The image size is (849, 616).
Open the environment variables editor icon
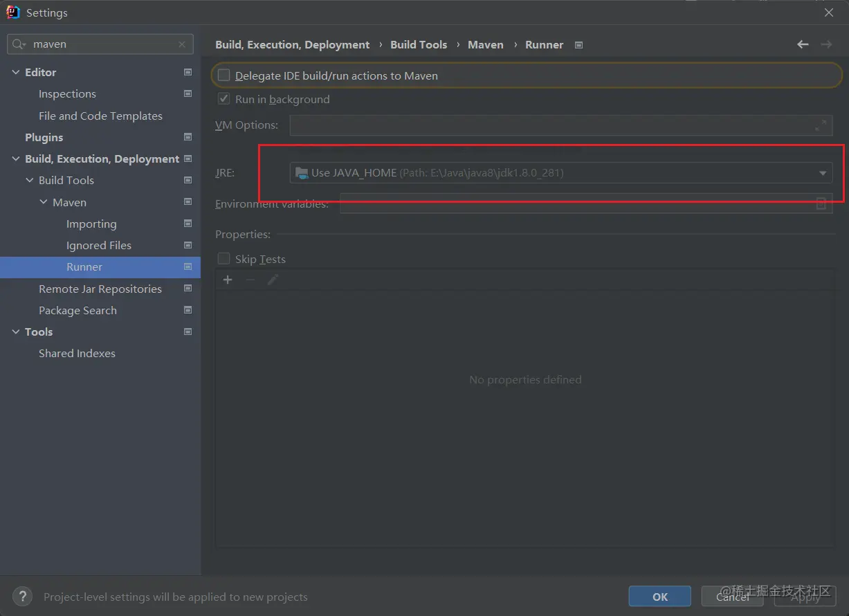(x=821, y=203)
